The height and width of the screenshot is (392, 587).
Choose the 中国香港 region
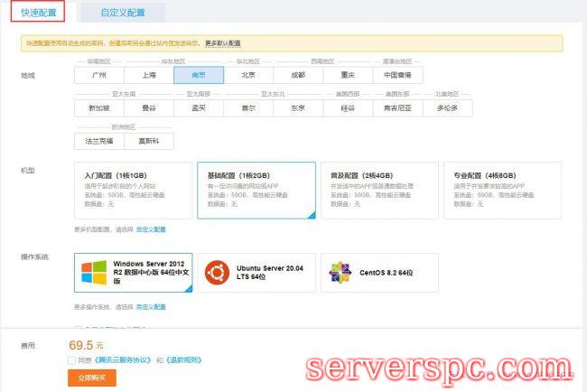397,75
